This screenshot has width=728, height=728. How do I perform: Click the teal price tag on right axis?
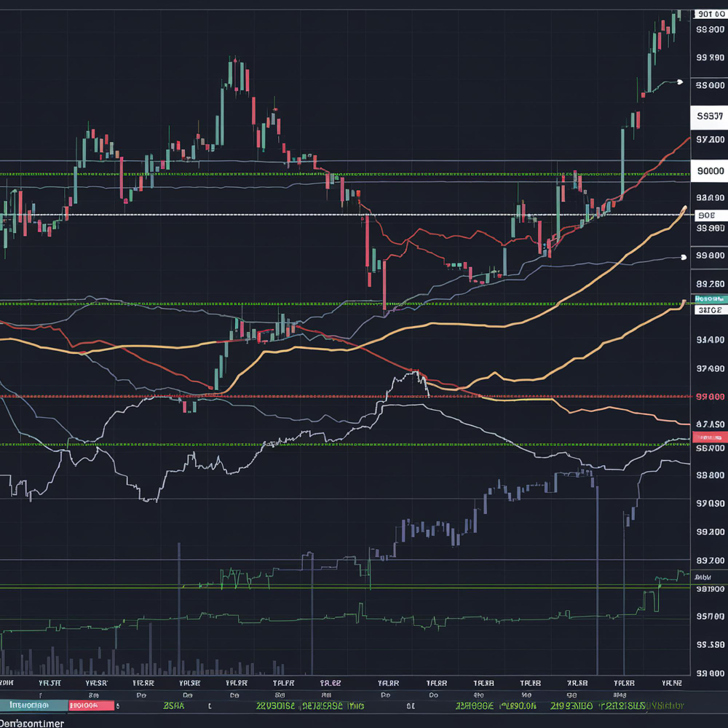710,298
